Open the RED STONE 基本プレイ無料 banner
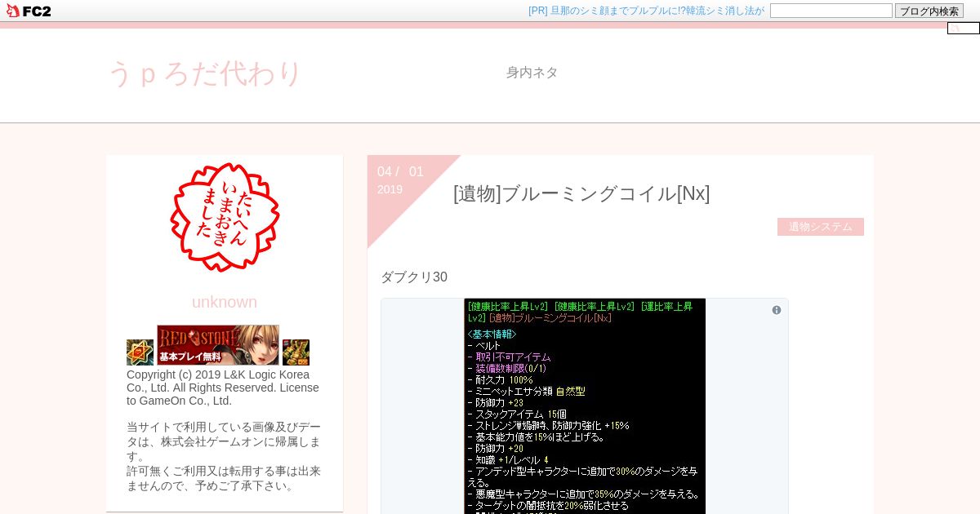This screenshot has width=980, height=514. (218, 345)
